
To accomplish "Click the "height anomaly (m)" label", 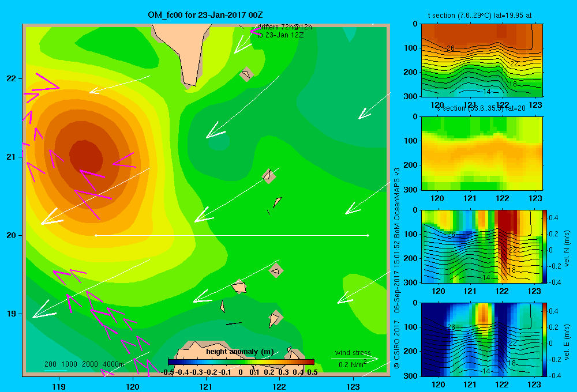I will pyautogui.click(x=240, y=352).
